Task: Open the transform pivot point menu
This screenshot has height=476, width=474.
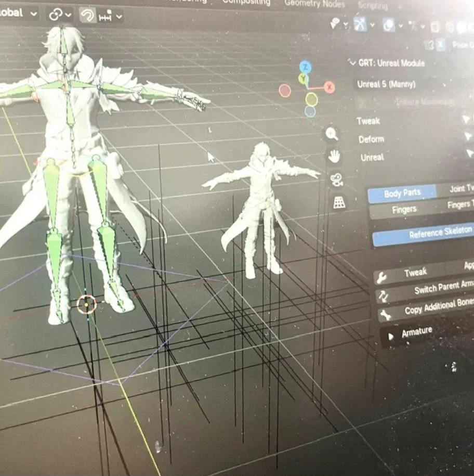Action: coord(60,14)
